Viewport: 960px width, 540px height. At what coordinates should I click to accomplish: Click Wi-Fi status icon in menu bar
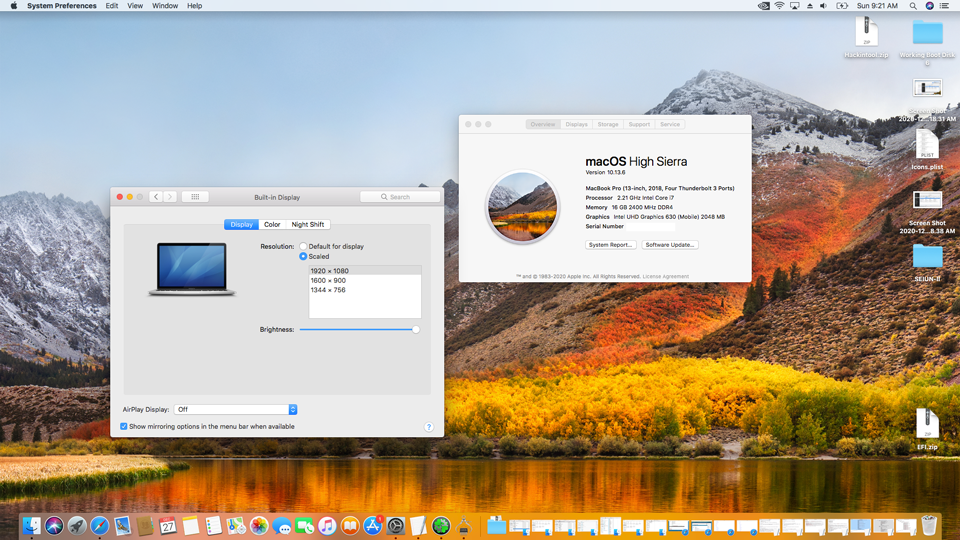tap(779, 6)
